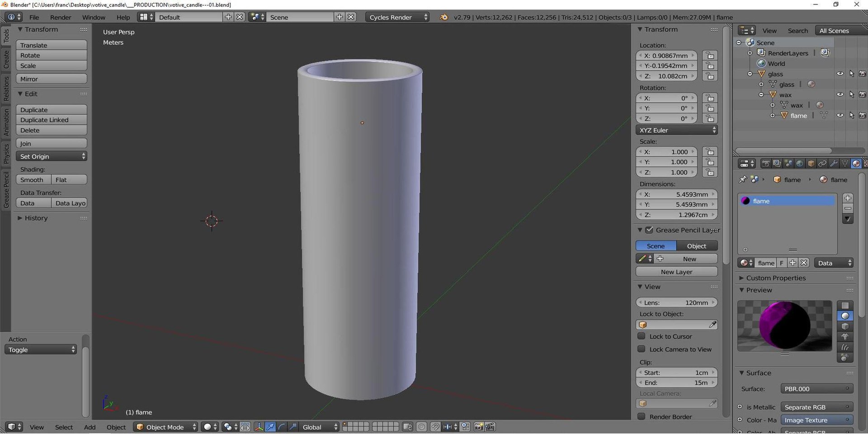Hide the flame object via eye icon
The image size is (868, 434).
(x=840, y=115)
